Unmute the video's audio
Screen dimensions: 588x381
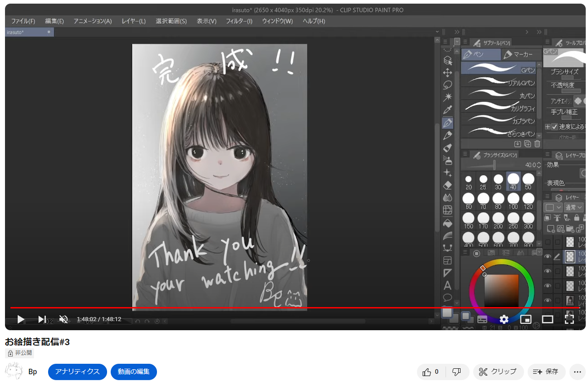64,319
